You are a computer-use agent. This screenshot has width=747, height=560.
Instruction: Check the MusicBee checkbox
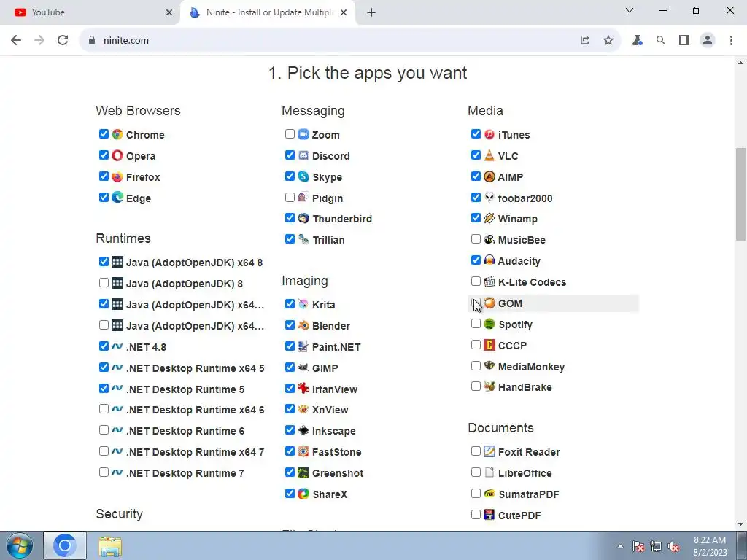(476, 239)
